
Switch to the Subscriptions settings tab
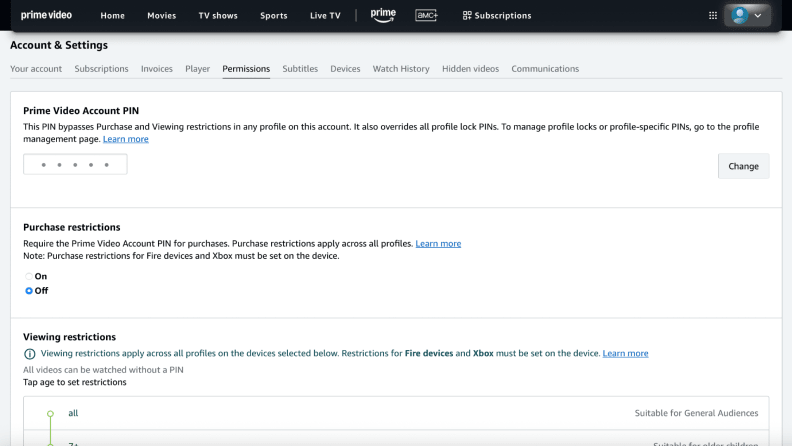102,69
